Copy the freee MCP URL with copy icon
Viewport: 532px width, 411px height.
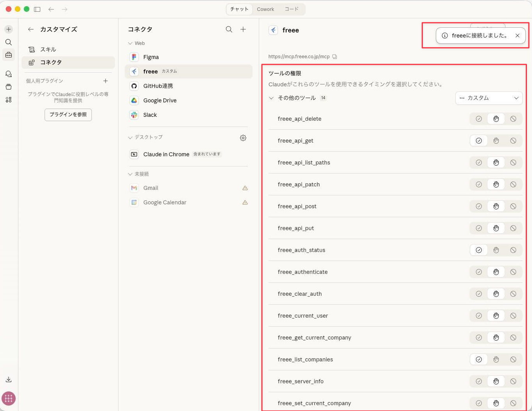335,57
